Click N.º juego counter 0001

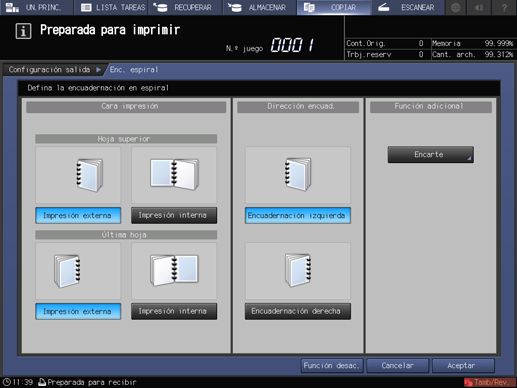292,45
